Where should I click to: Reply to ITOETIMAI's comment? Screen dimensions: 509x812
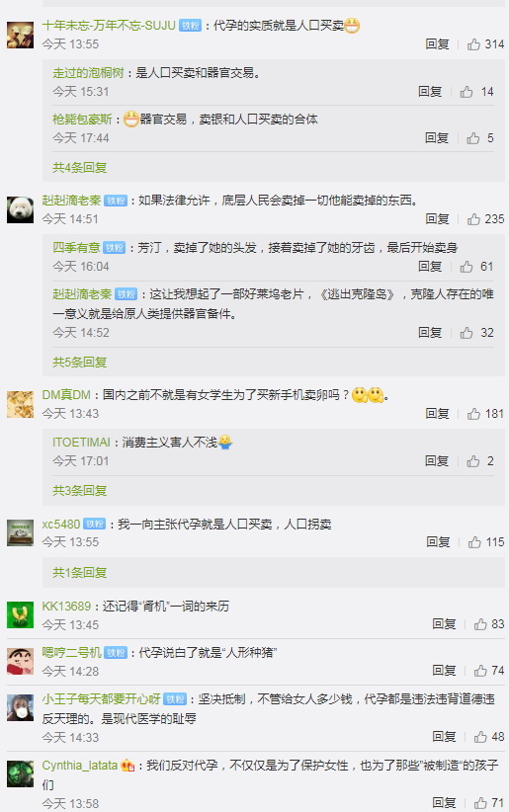tap(437, 461)
